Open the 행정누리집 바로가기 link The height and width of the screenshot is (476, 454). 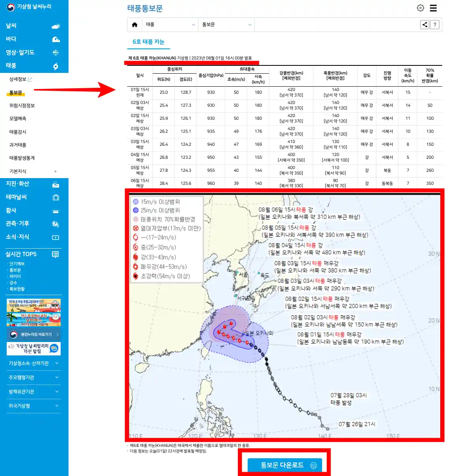tap(33, 334)
